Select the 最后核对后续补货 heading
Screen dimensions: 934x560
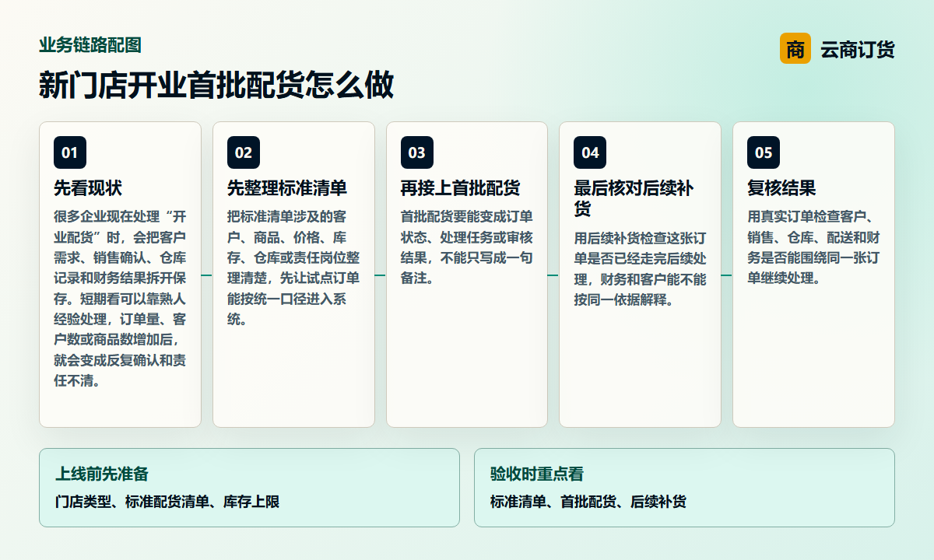coord(634,198)
